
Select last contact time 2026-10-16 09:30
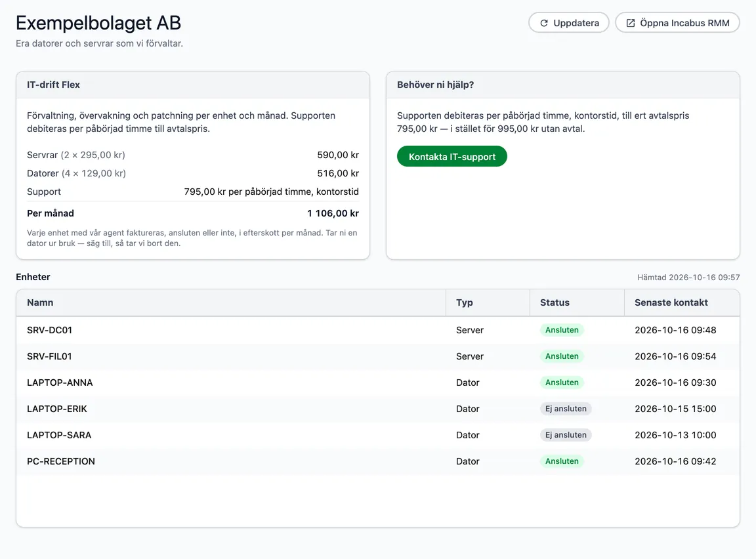point(675,383)
